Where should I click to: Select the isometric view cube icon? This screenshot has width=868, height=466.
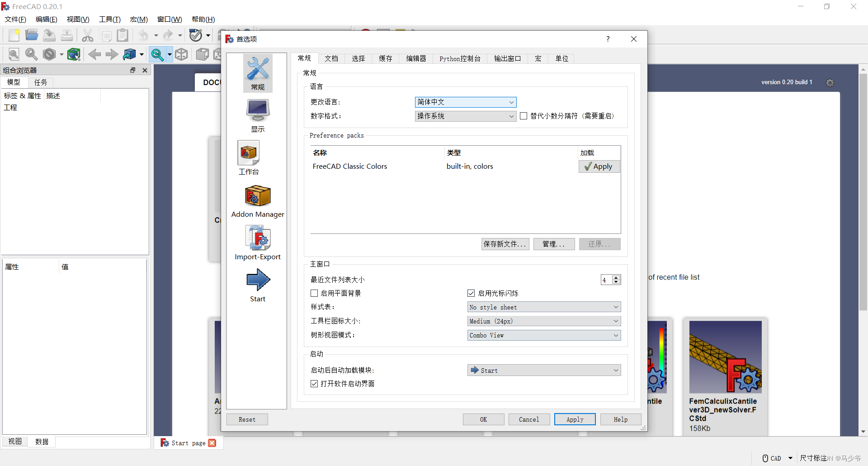(182, 54)
